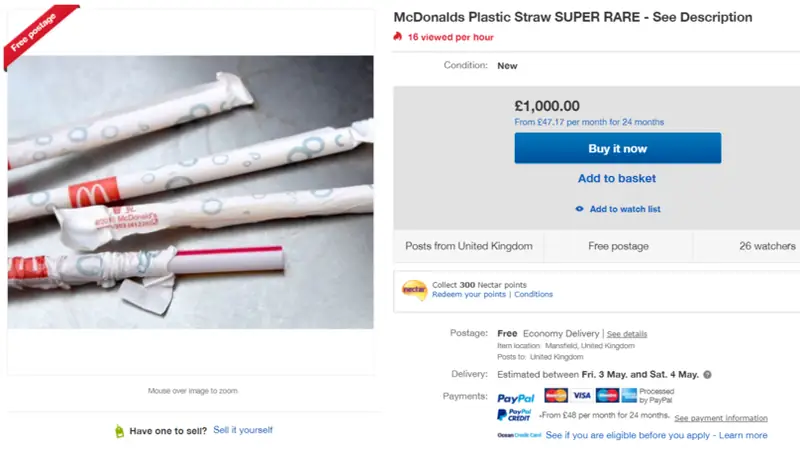Click the Nectar points logo
The image size is (800, 450).
click(x=414, y=290)
